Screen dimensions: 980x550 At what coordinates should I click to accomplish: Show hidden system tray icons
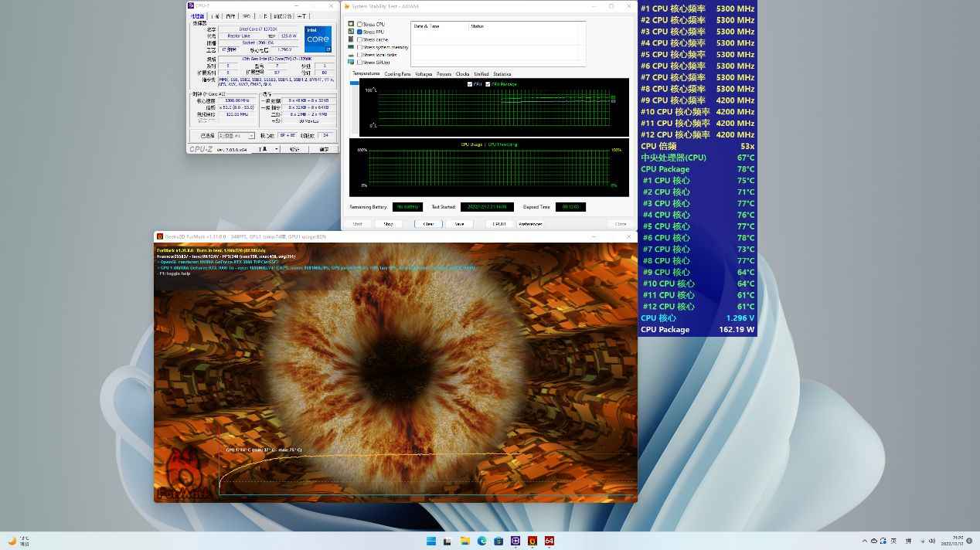pyautogui.click(x=865, y=541)
